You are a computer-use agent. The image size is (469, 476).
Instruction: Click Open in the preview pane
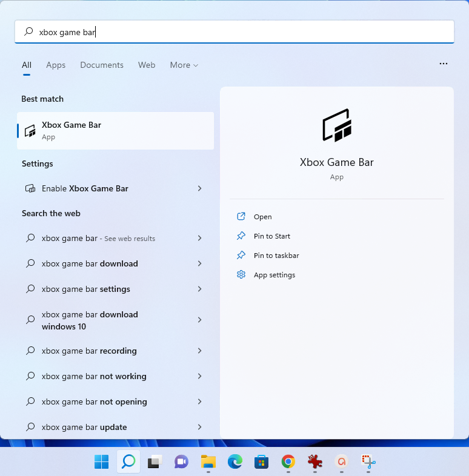point(262,217)
